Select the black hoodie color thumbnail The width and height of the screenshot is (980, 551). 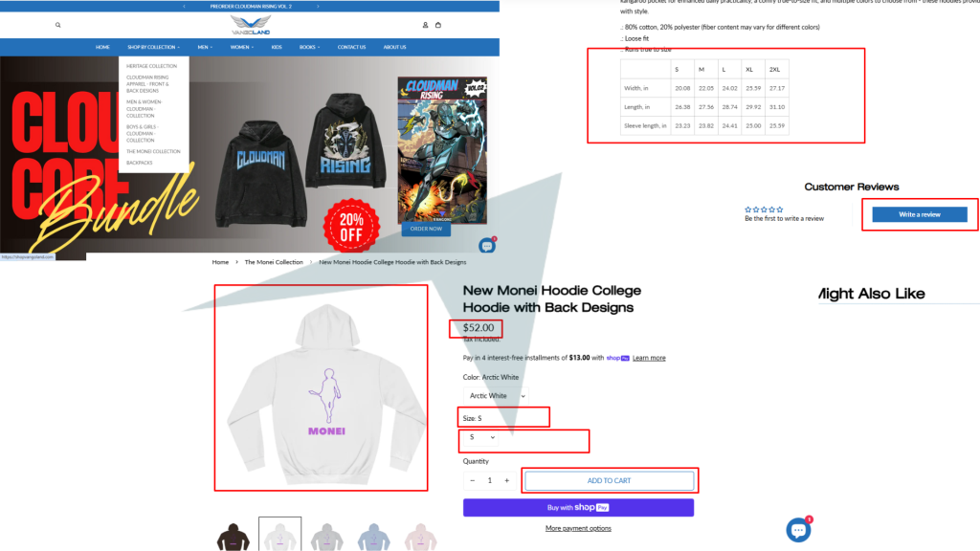click(234, 537)
